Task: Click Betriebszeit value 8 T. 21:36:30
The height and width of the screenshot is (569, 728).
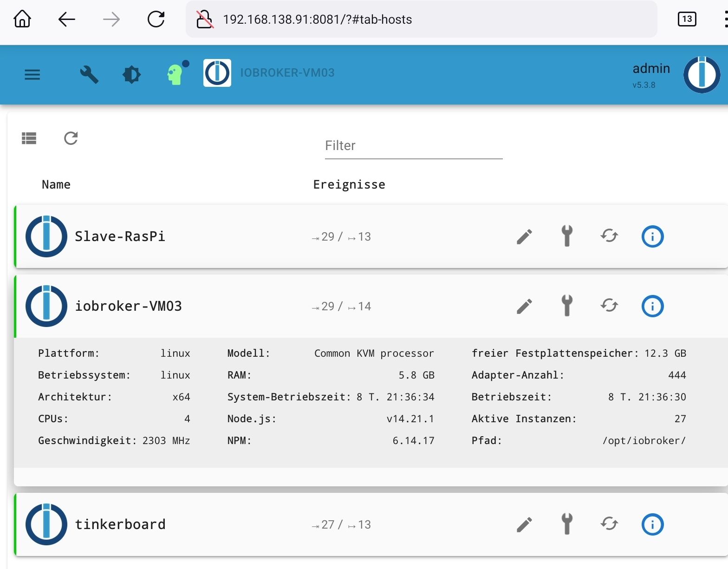Action: click(x=647, y=397)
